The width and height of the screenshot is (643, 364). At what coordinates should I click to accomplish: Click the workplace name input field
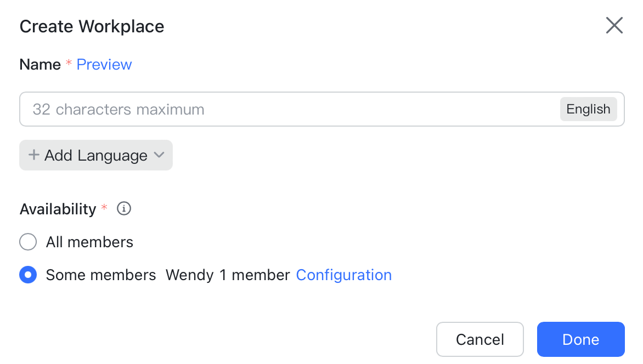[274, 109]
